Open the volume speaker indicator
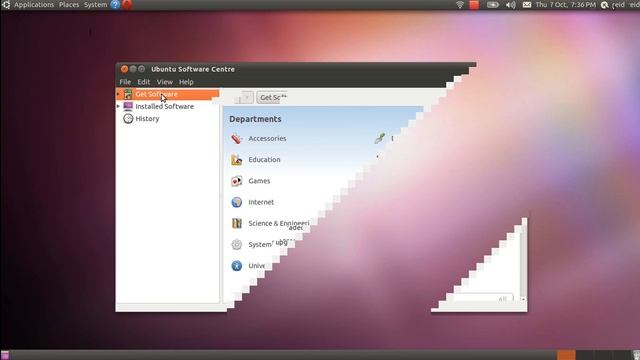This screenshot has height=360, width=640. (510, 5)
